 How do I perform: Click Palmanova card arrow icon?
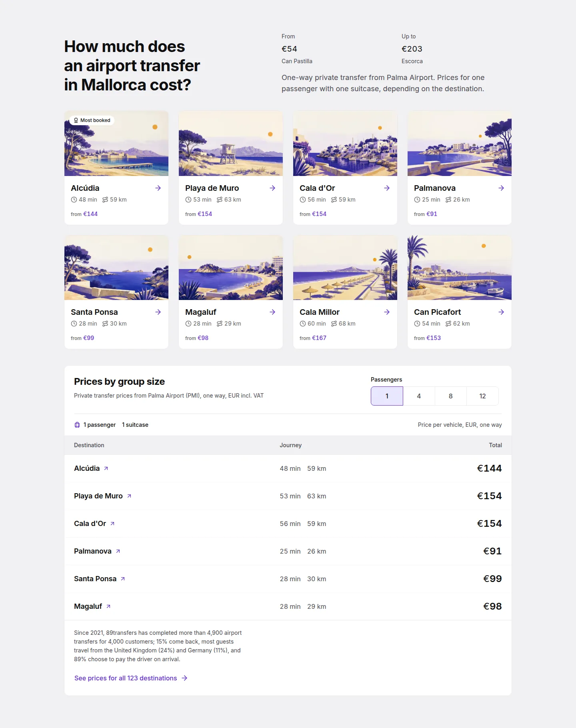[x=501, y=188]
